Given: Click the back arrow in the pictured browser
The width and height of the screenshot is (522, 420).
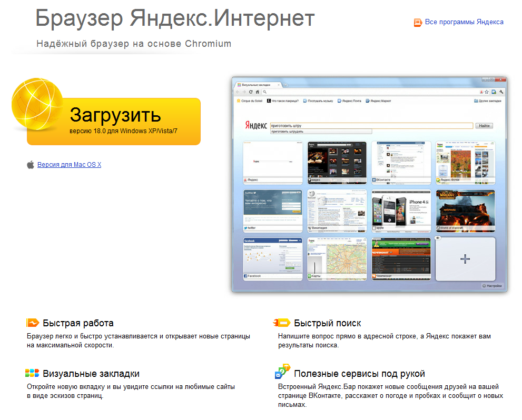Looking at the screenshot, I should (x=238, y=92).
